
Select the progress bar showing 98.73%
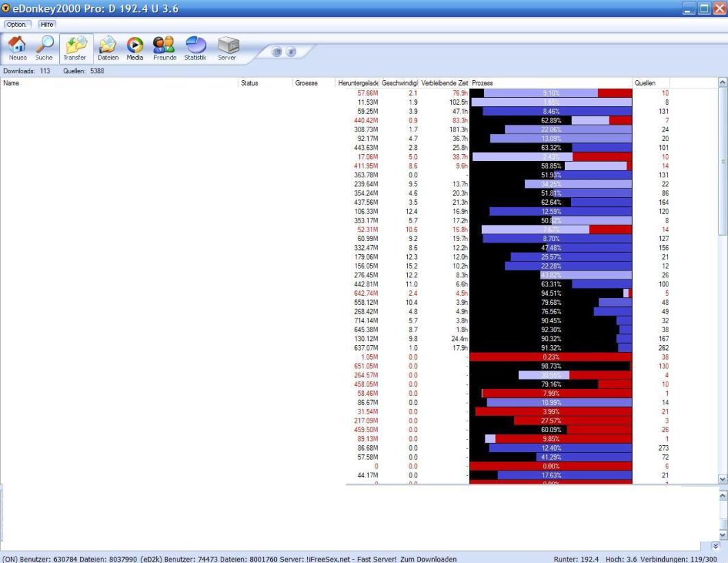coord(551,366)
